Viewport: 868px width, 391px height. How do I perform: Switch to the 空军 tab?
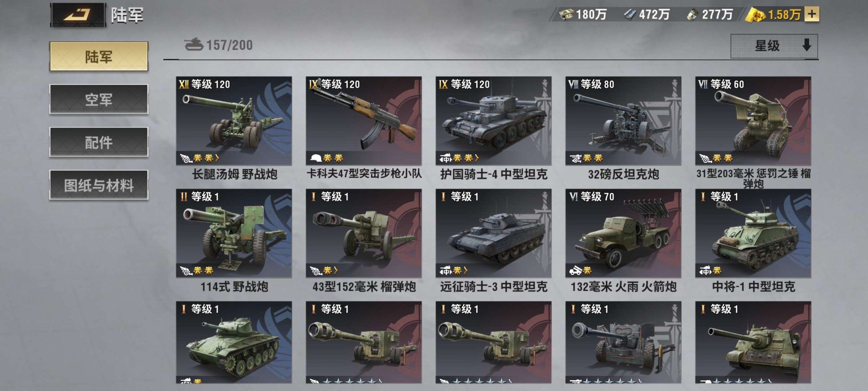pos(99,99)
